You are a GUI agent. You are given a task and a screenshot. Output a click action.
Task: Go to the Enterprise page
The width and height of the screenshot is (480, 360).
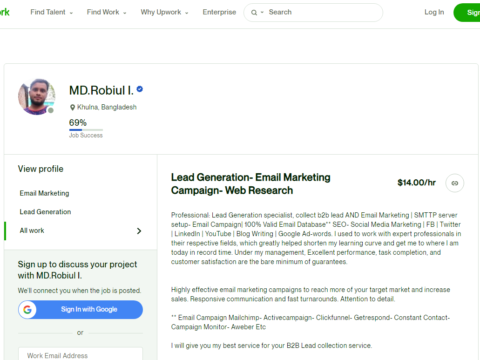(219, 12)
